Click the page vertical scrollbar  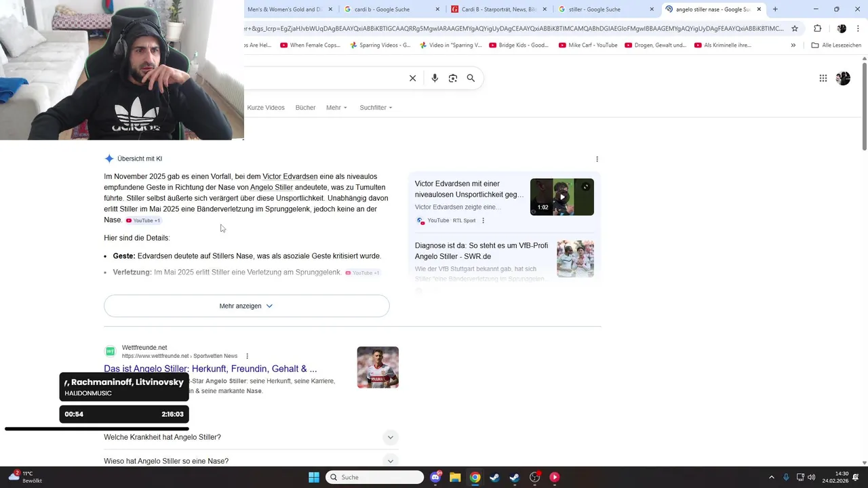(865, 105)
